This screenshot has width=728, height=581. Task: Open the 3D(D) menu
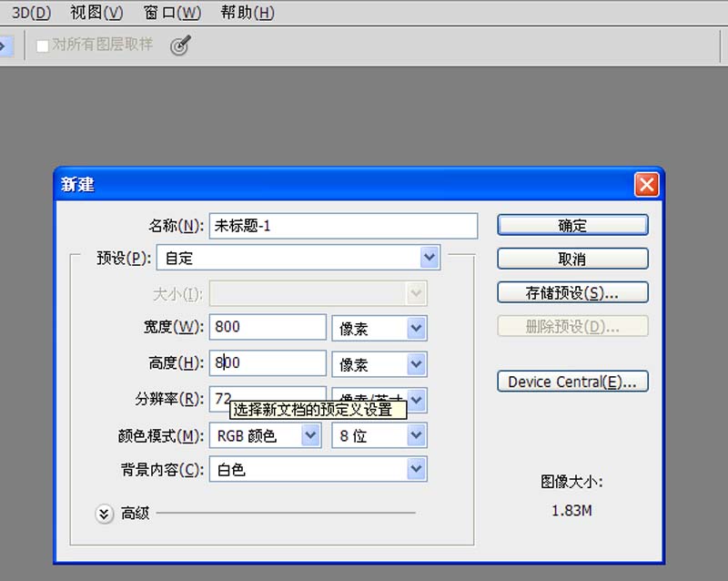click(31, 13)
